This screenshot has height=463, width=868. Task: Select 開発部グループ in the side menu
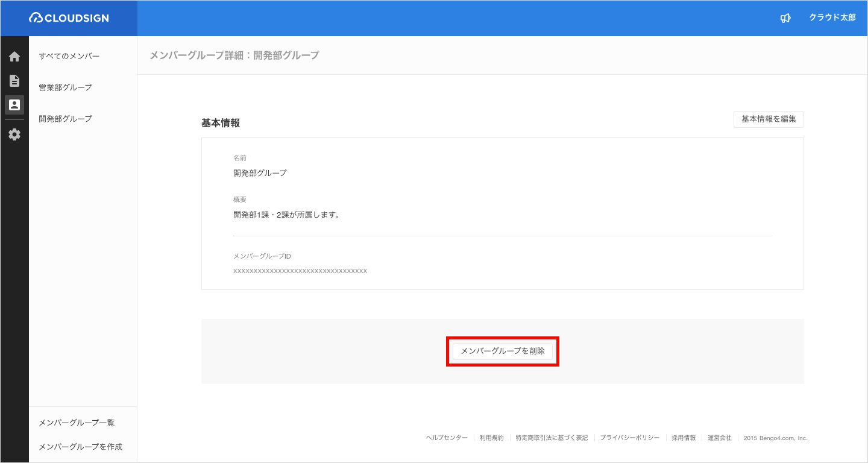click(65, 119)
